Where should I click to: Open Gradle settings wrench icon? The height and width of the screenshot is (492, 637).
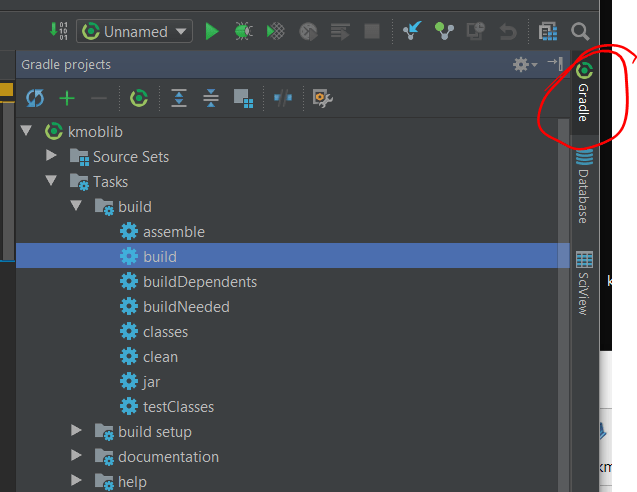322,98
